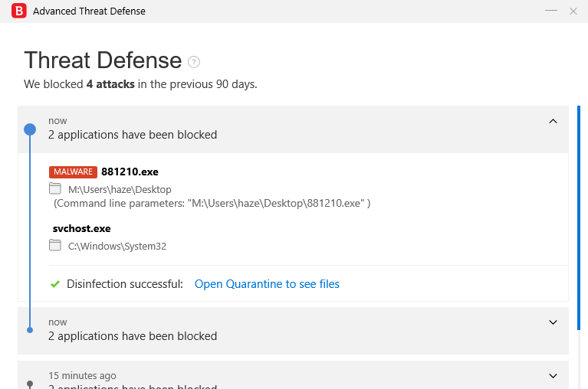Collapse the first blocked applications entry
Viewport: 588px width, 389px height.
coord(553,121)
